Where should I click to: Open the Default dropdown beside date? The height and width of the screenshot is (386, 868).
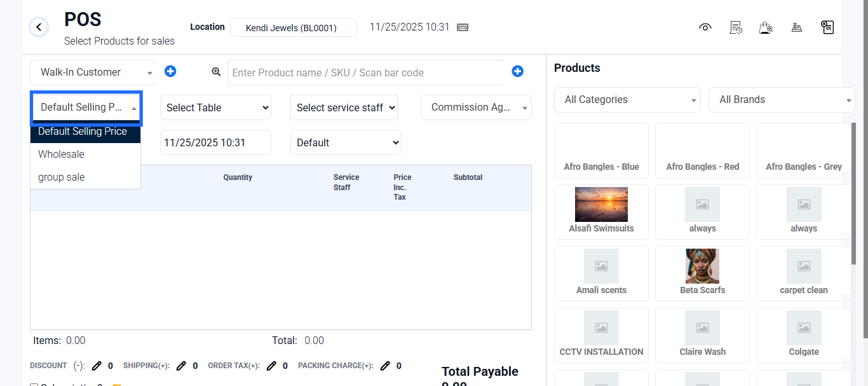(x=346, y=142)
